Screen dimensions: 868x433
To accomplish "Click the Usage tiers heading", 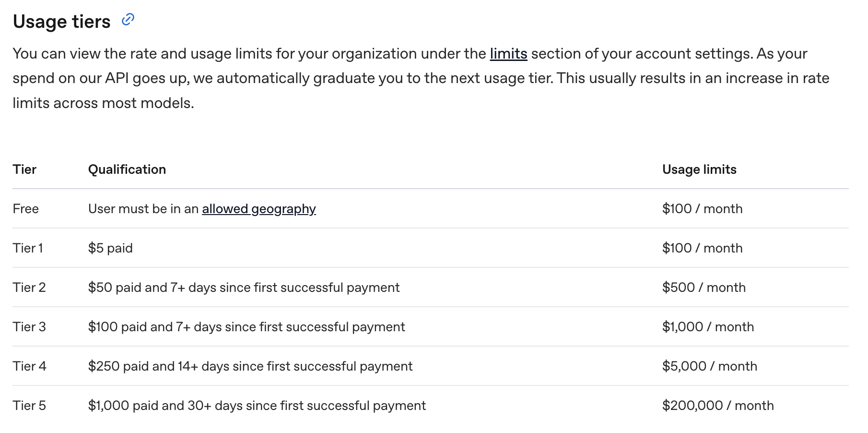I will point(62,22).
